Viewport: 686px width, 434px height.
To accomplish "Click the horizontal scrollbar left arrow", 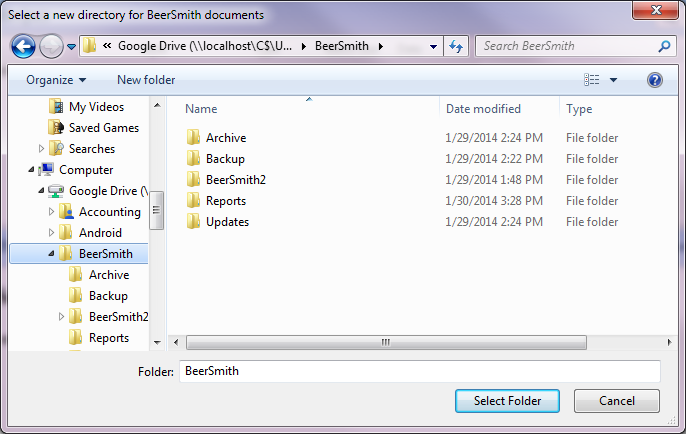I will (x=176, y=342).
